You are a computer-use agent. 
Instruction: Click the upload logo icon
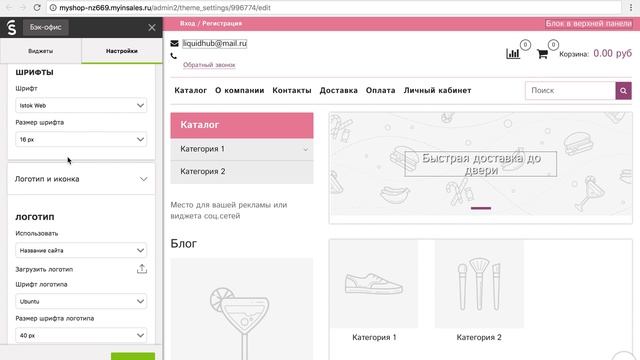[142, 269]
